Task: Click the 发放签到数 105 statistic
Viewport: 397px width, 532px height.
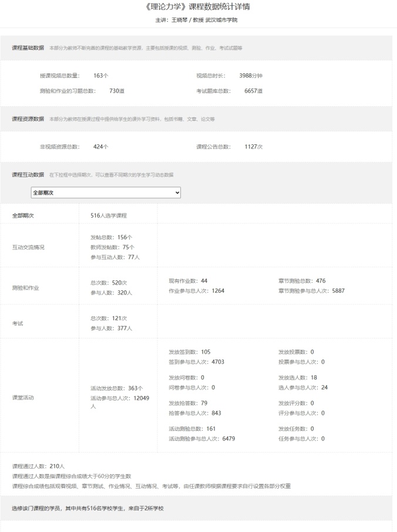Action: 189,352
